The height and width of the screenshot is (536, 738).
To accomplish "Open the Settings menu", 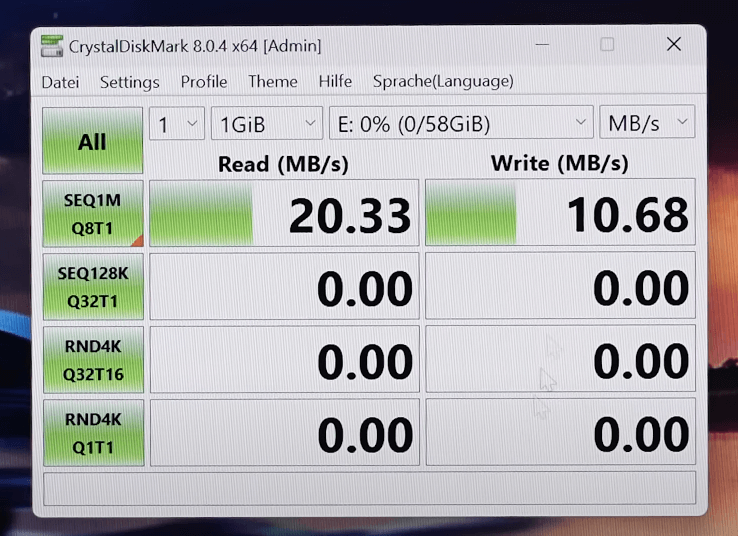I will tap(129, 82).
